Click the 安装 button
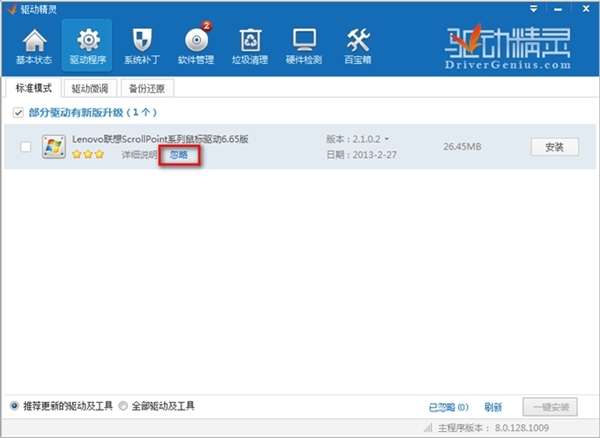The image size is (600, 438). (x=554, y=147)
